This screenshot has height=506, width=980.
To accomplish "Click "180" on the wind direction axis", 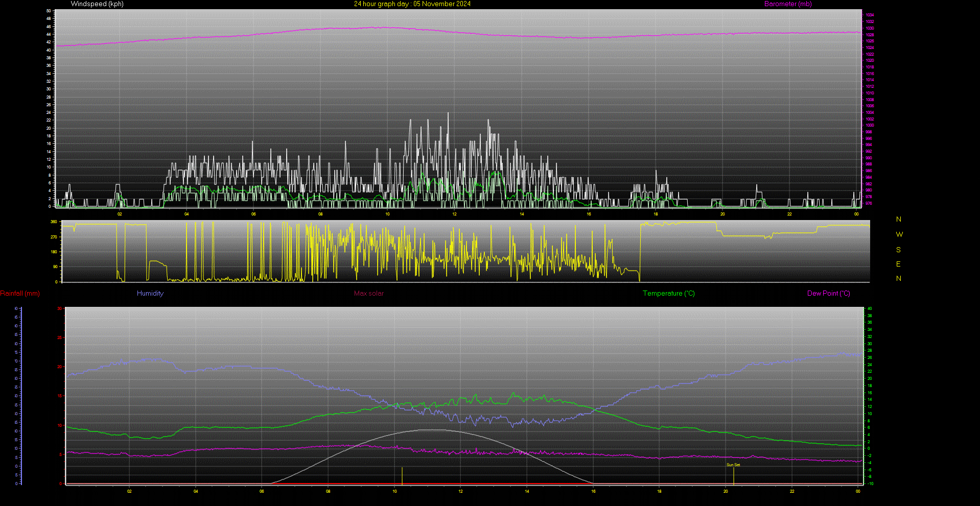I will pos(54,252).
